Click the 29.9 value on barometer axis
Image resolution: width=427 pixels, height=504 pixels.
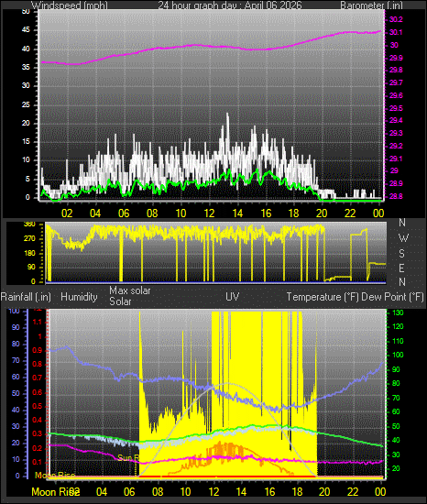click(396, 58)
